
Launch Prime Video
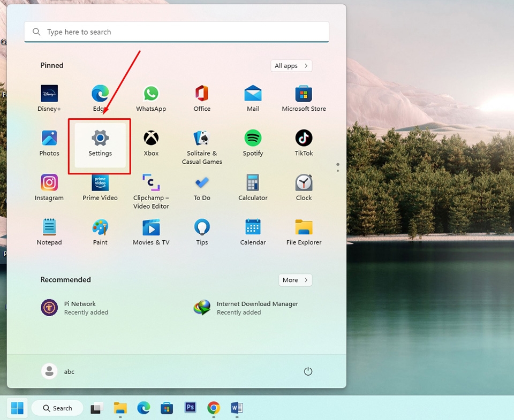(100, 187)
